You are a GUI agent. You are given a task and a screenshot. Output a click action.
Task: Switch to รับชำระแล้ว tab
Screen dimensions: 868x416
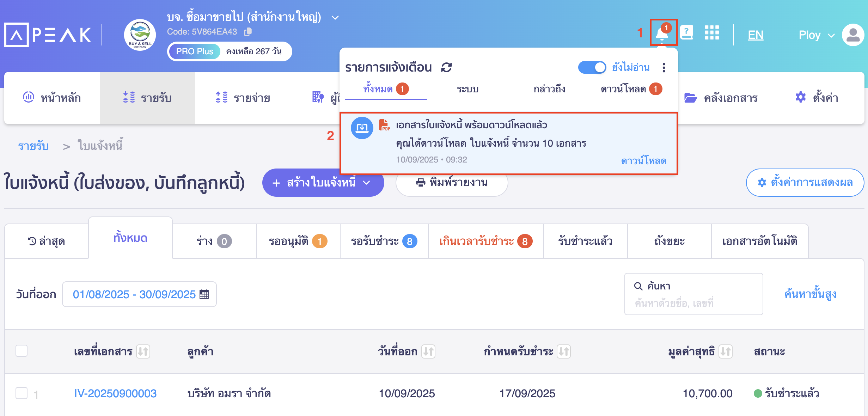[585, 241]
